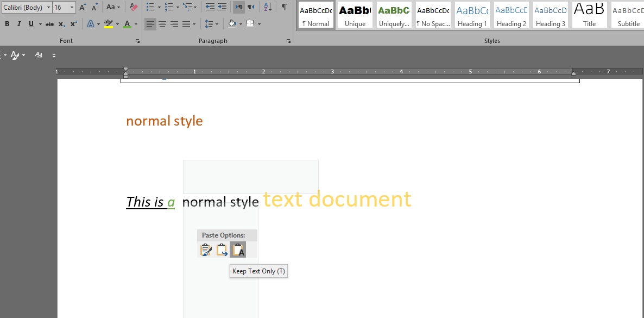Click on the orange "normal style" text

click(164, 121)
